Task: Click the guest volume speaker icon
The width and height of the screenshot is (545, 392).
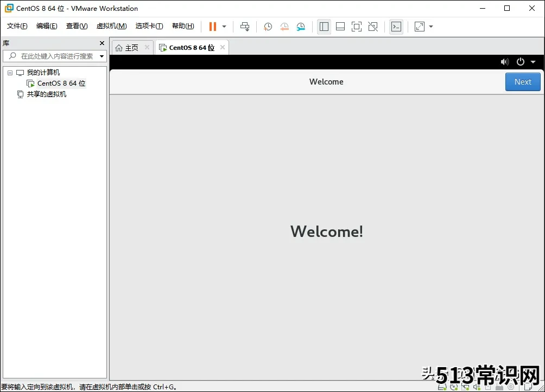Action: point(505,62)
